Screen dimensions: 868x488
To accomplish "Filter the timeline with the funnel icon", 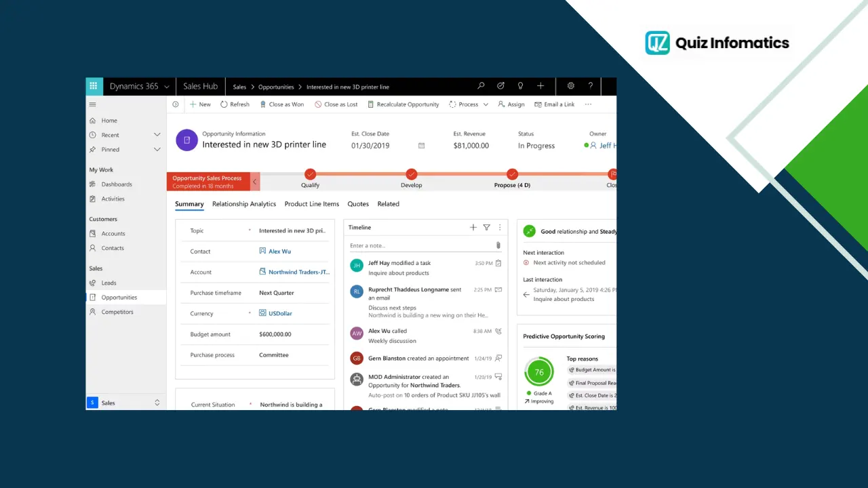I will [x=486, y=228].
